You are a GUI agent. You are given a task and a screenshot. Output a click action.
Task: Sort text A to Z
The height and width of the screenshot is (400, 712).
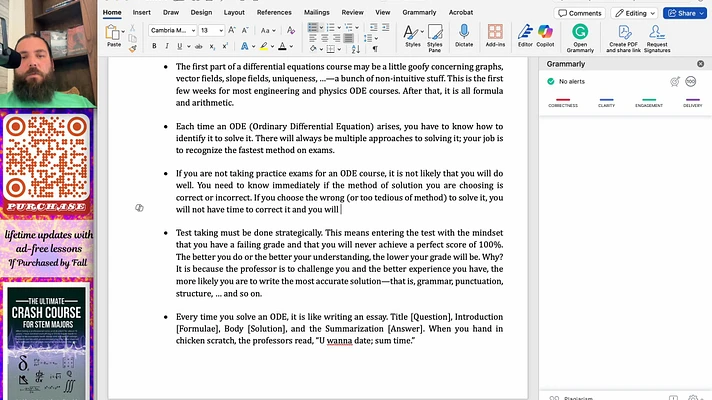click(x=356, y=49)
